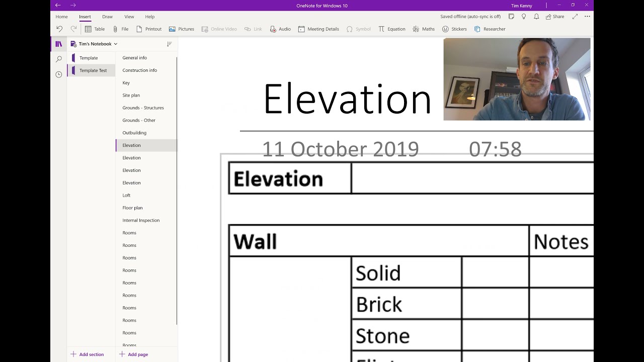
Task: Insert Pictures from the ribbon
Action: [x=182, y=29]
